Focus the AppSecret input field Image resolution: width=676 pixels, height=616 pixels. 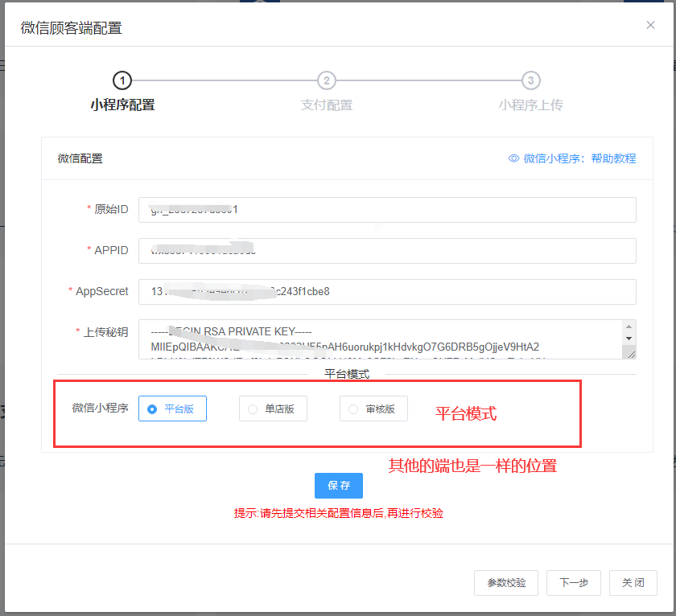[x=387, y=292]
